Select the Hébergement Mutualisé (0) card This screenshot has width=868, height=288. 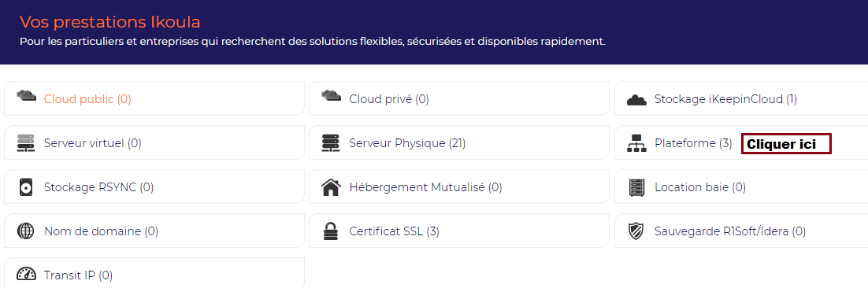tap(459, 186)
